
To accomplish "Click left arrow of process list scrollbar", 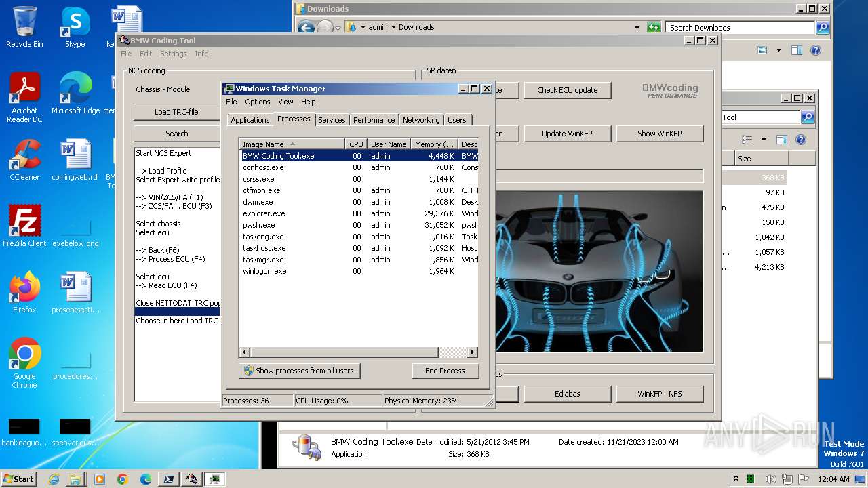I will [x=245, y=352].
